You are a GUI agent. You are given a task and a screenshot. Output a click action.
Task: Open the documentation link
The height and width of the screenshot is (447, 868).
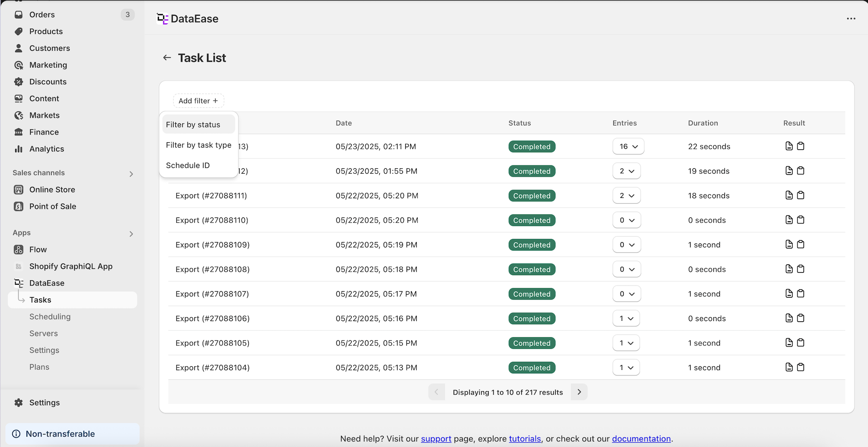[641, 439]
